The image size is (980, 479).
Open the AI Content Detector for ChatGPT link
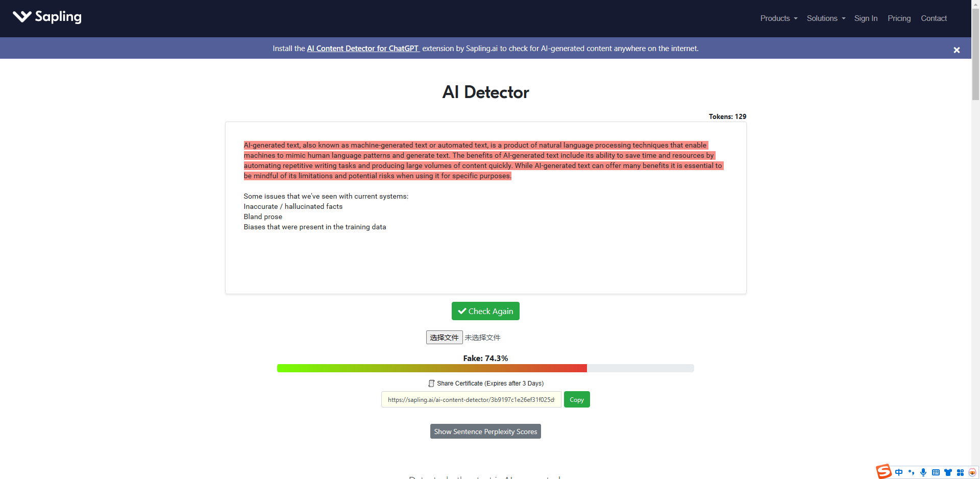point(363,48)
